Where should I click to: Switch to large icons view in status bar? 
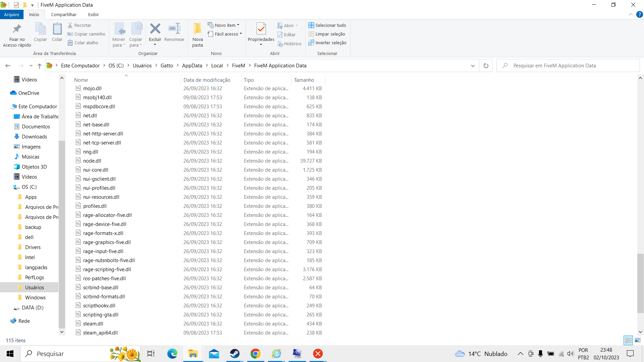tap(638, 340)
